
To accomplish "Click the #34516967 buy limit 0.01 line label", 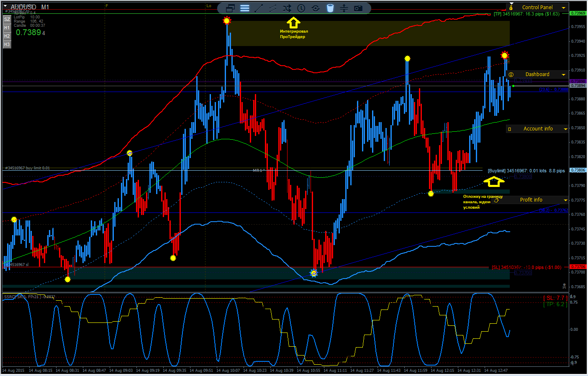I will [x=28, y=168].
